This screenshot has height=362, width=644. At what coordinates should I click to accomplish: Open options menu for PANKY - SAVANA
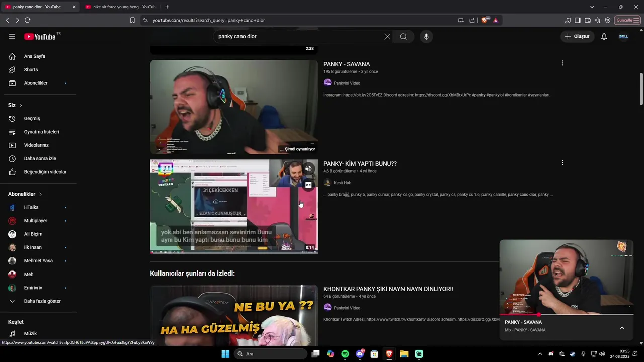pyautogui.click(x=562, y=63)
